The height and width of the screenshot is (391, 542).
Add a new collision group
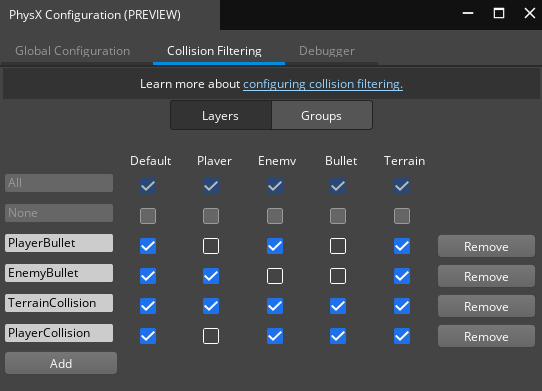[61, 363]
